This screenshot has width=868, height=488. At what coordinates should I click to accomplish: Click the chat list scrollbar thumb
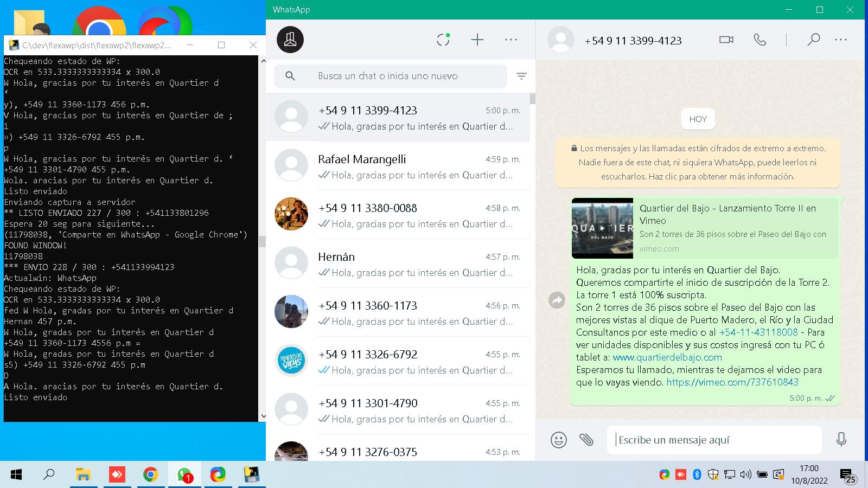click(x=533, y=99)
